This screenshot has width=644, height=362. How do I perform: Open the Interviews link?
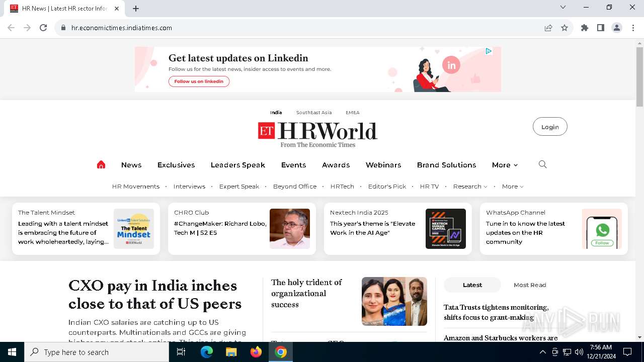pos(189,187)
